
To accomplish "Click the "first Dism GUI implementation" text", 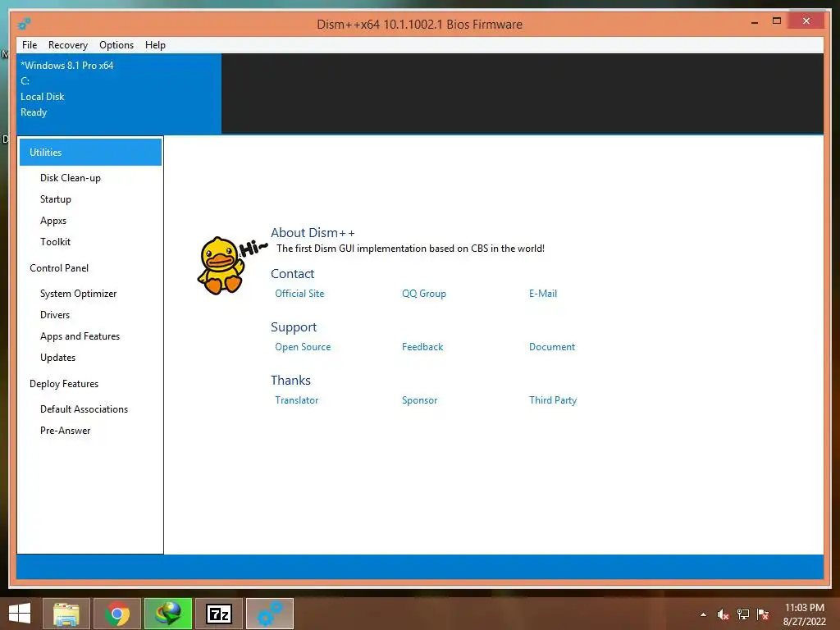I will tap(410, 249).
